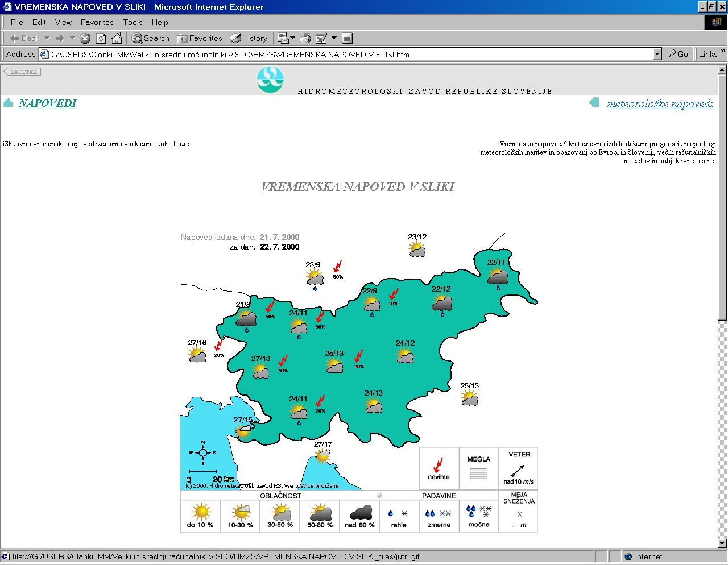The width and height of the screenshot is (728, 565).
Task: Click the VETER wind arrow legend icon
Action: click(518, 471)
